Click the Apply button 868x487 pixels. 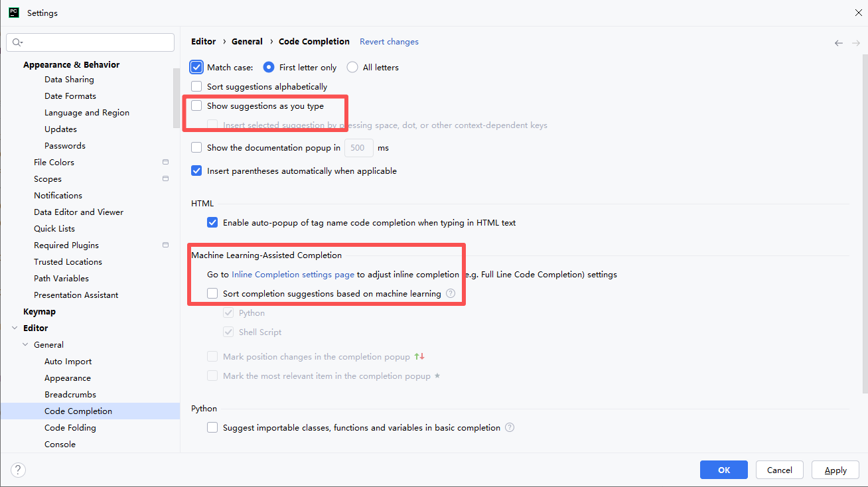point(835,470)
